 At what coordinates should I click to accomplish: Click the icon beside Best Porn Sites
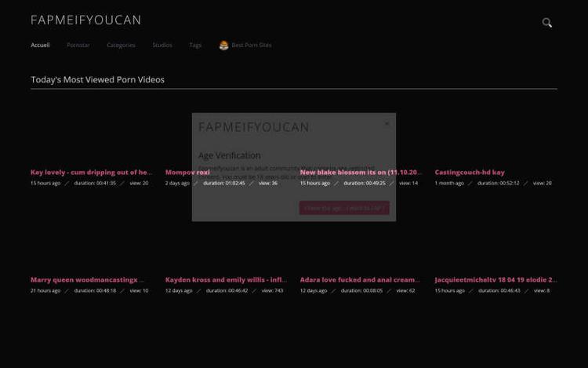(223, 46)
